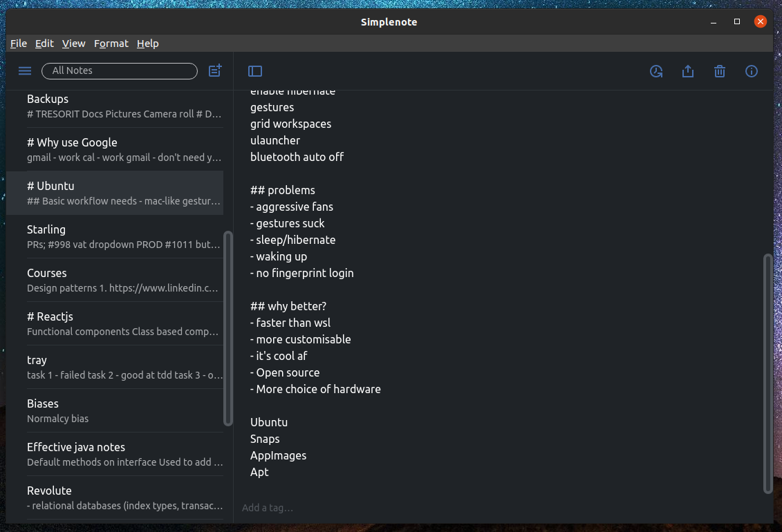Open the Help menu
The height and width of the screenshot is (532, 782).
tap(148, 44)
